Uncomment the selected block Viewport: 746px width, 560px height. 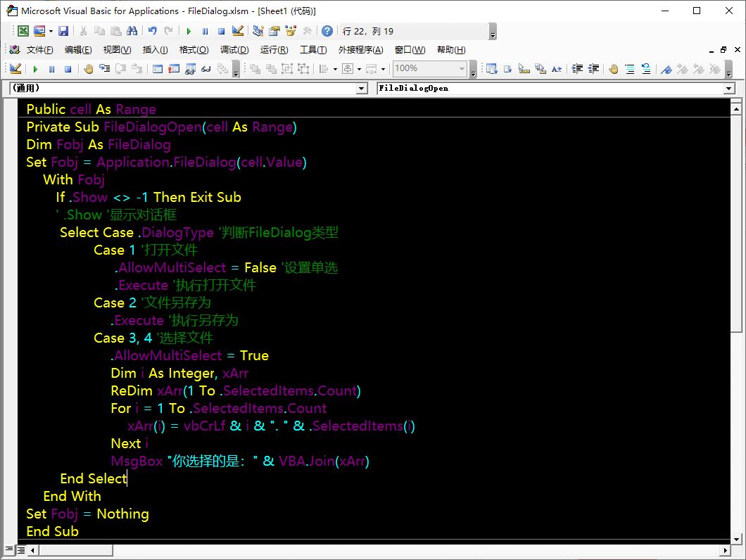click(646, 69)
